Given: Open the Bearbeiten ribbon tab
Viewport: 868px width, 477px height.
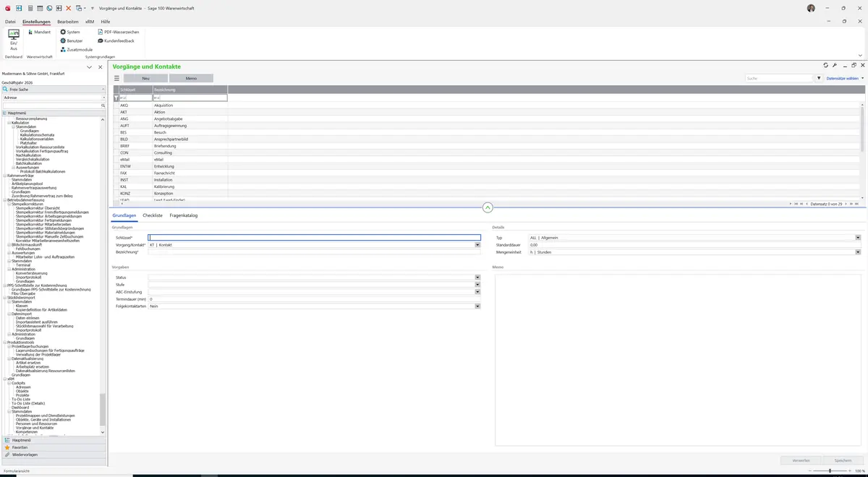Looking at the screenshot, I should click(x=68, y=22).
